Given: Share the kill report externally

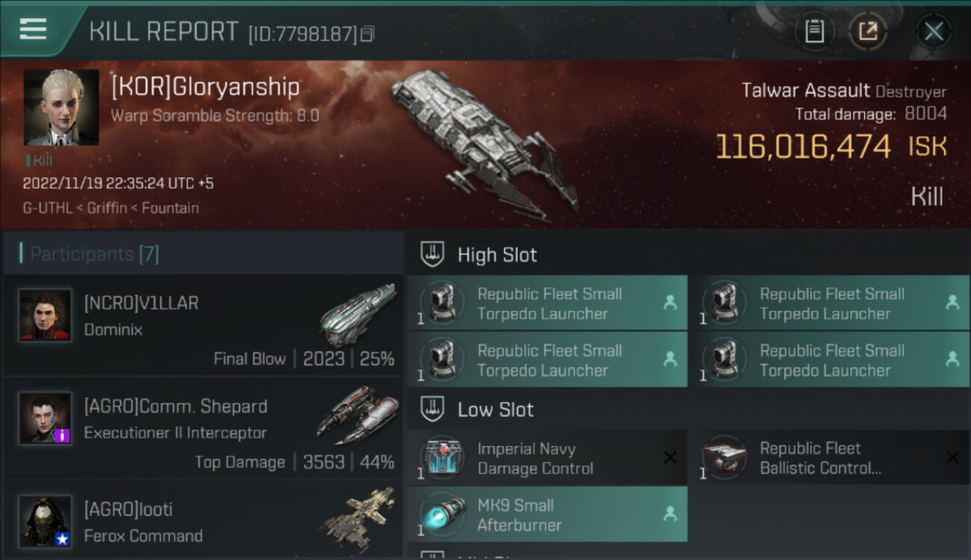Looking at the screenshot, I should 868,31.
